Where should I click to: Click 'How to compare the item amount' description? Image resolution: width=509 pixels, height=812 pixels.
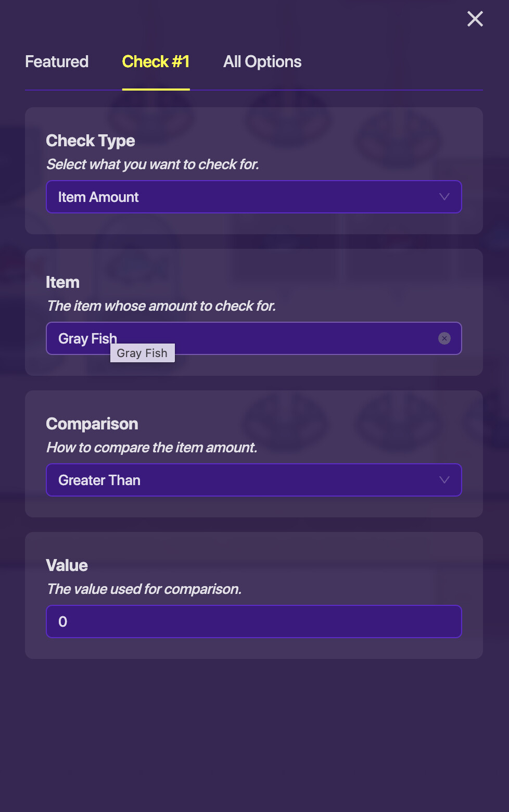pyautogui.click(x=151, y=448)
